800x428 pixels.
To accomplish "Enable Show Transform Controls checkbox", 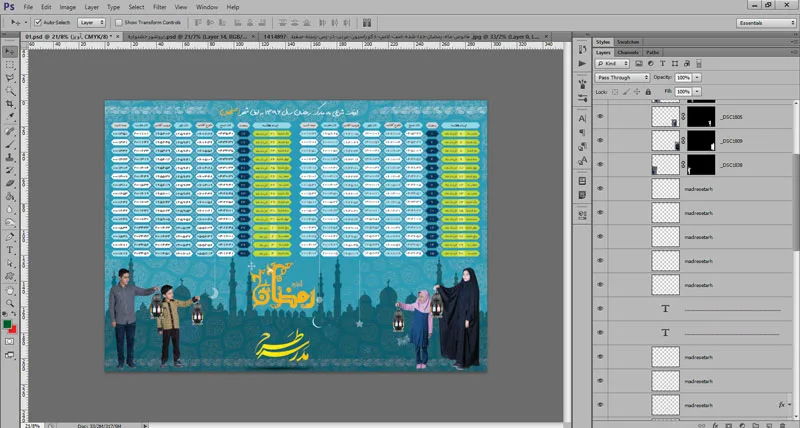I will [x=119, y=22].
